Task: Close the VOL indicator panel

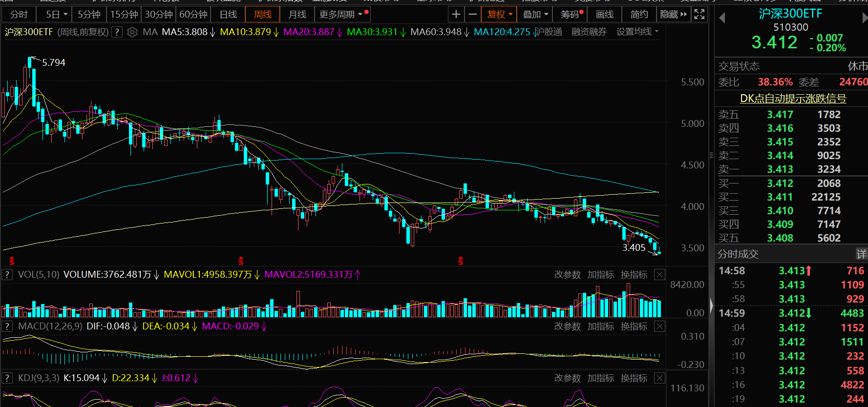Action: pos(659,275)
